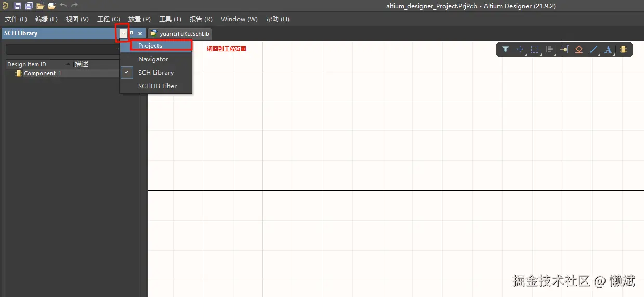Open a document via the folder icon

tap(40, 6)
